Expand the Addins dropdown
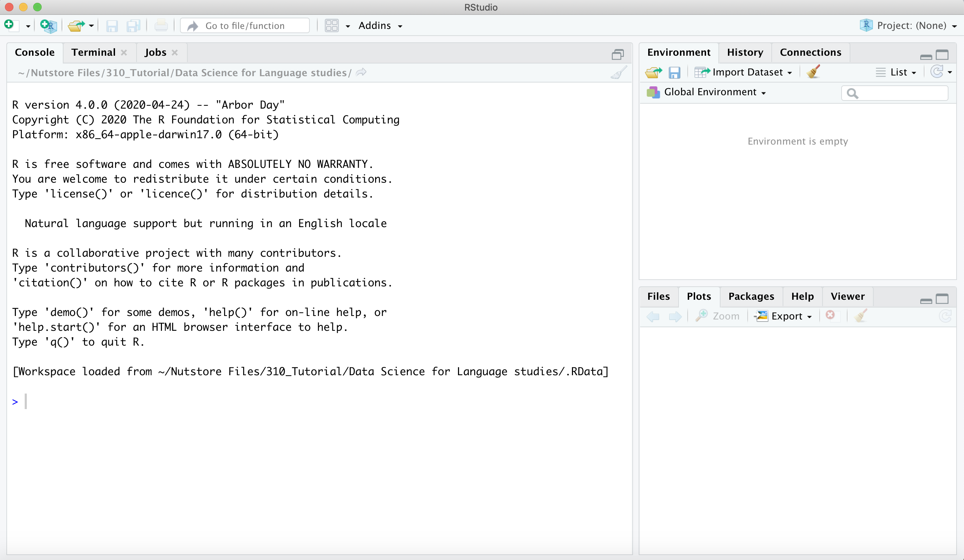This screenshot has height=560, width=964. click(x=380, y=26)
